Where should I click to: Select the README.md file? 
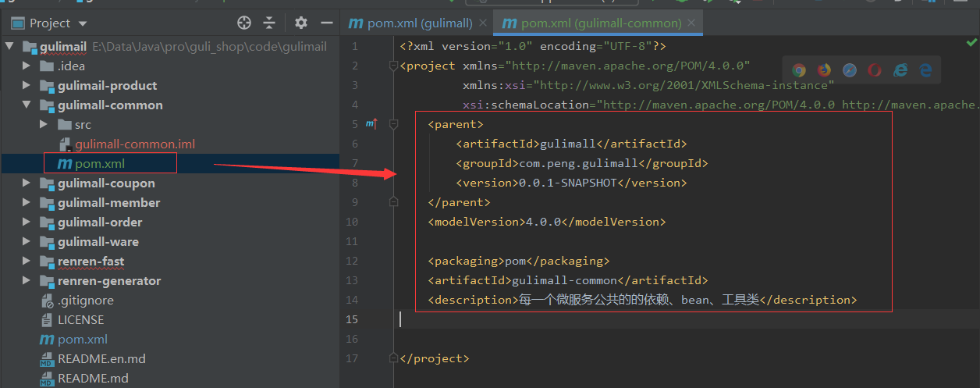point(93,378)
